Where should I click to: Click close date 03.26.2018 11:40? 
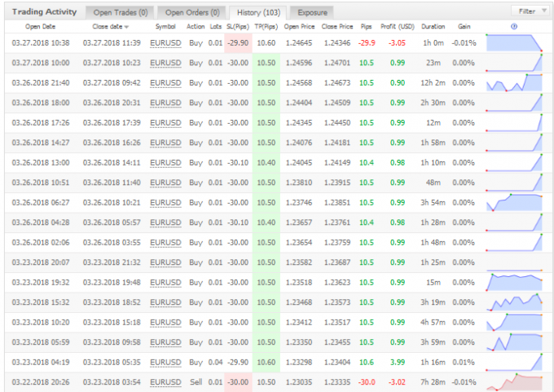[x=112, y=183]
